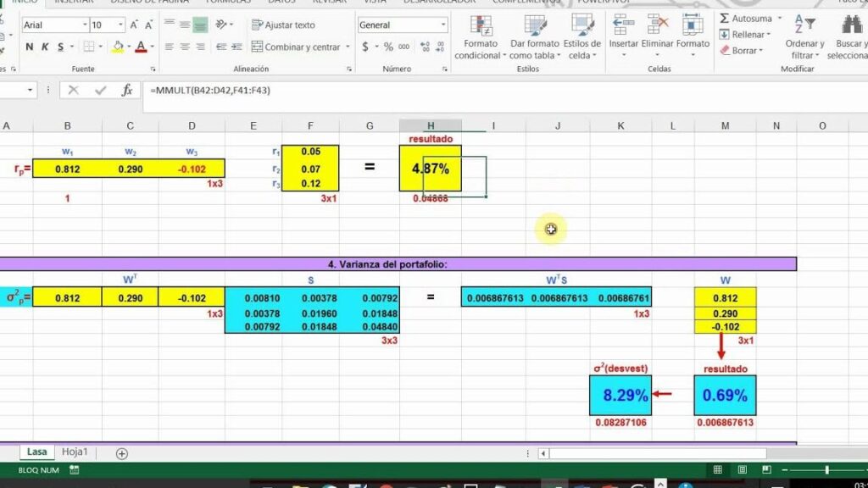Open font size 10 dropdown
This screenshot has width=868, height=488.
(x=120, y=25)
